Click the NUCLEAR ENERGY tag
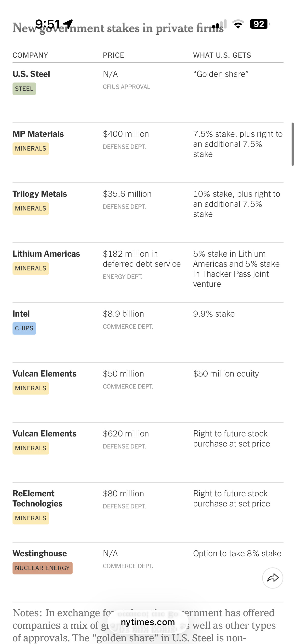 [x=42, y=568]
